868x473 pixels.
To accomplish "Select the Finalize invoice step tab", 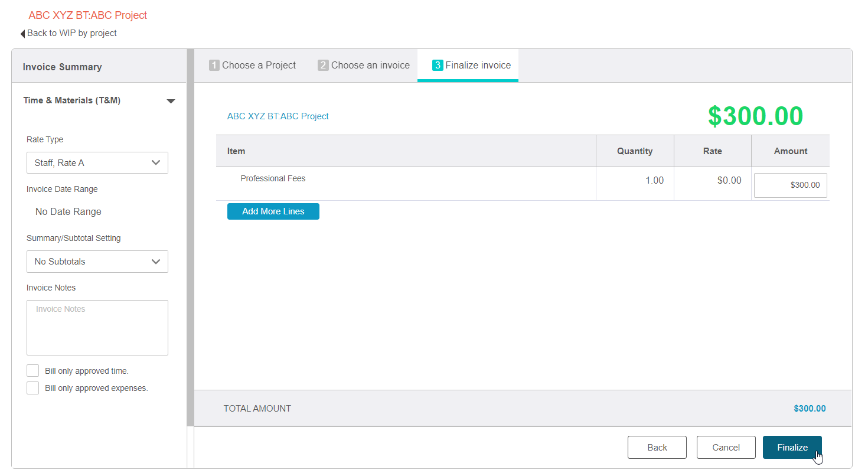I will (x=468, y=66).
